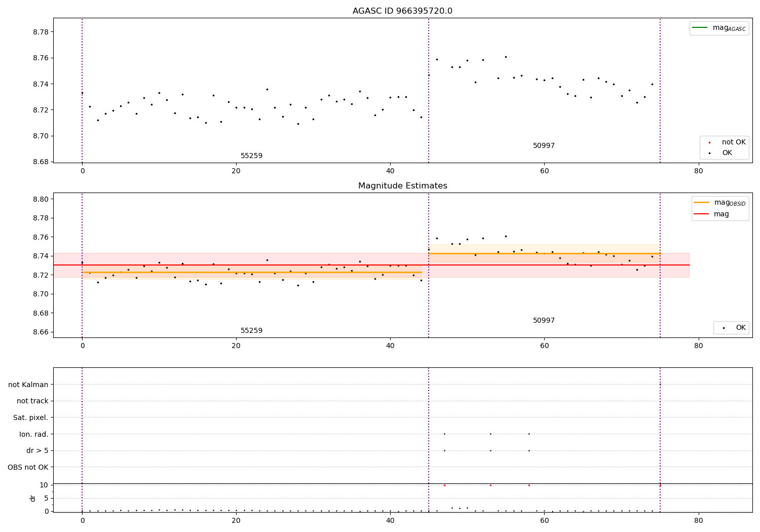Click the red 'mag' legend entry

711,214
